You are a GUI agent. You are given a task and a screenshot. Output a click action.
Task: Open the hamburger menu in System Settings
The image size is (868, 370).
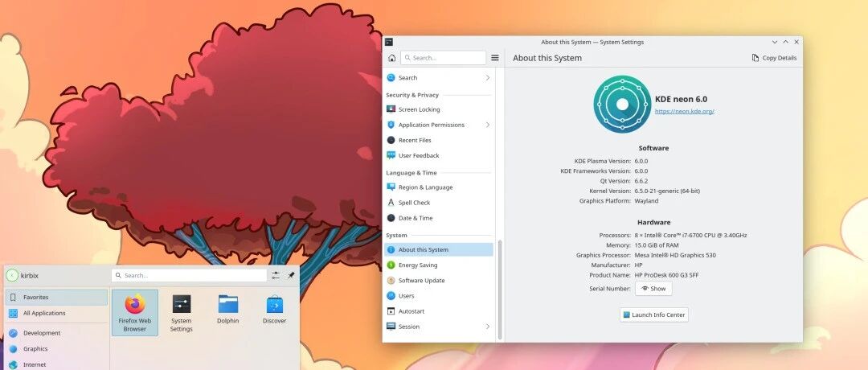pyautogui.click(x=495, y=58)
